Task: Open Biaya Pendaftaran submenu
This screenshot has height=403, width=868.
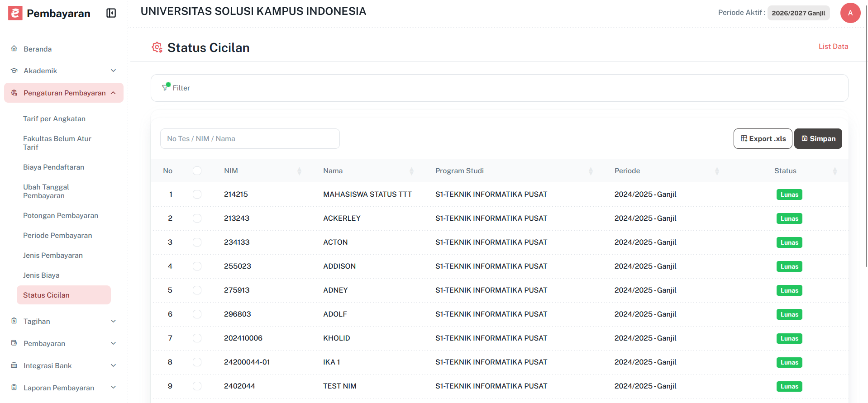Action: 54,167
